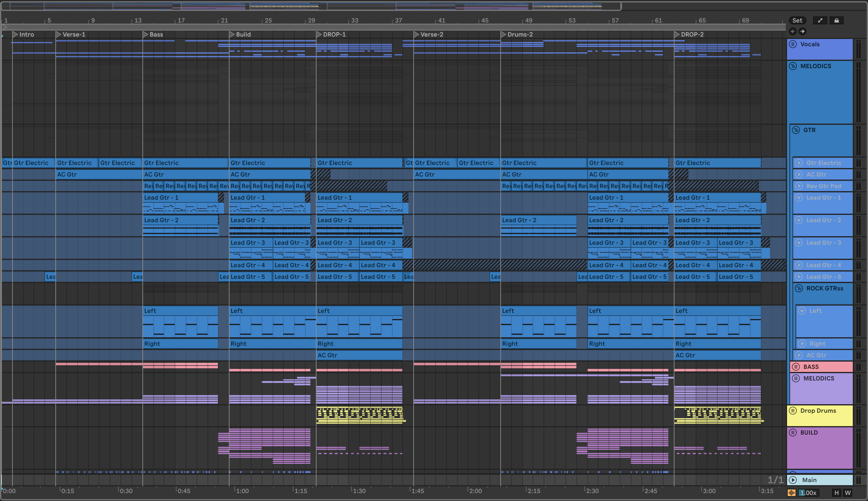Collapse the Left track lane
The width and height of the screenshot is (868, 501).
[802, 311]
